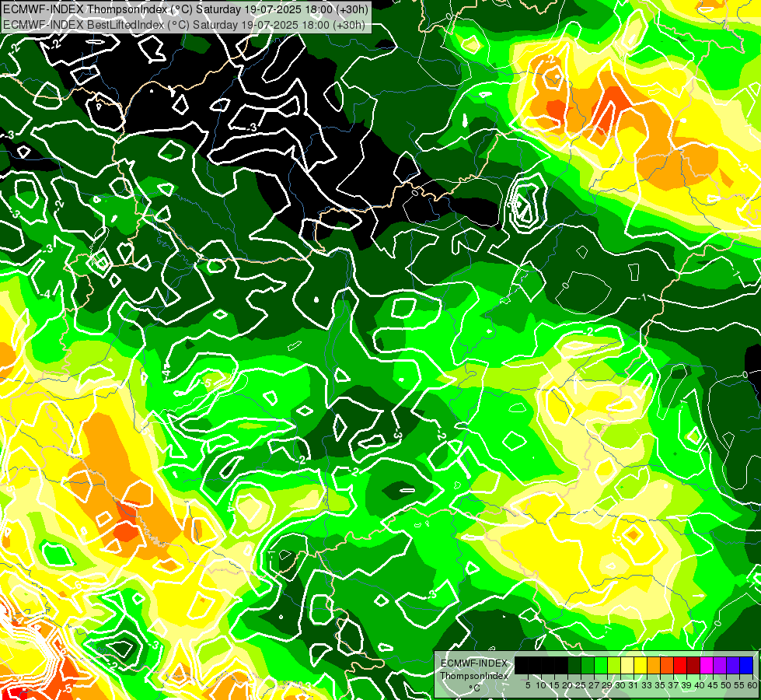Click the legend tick value 31

(x=634, y=685)
